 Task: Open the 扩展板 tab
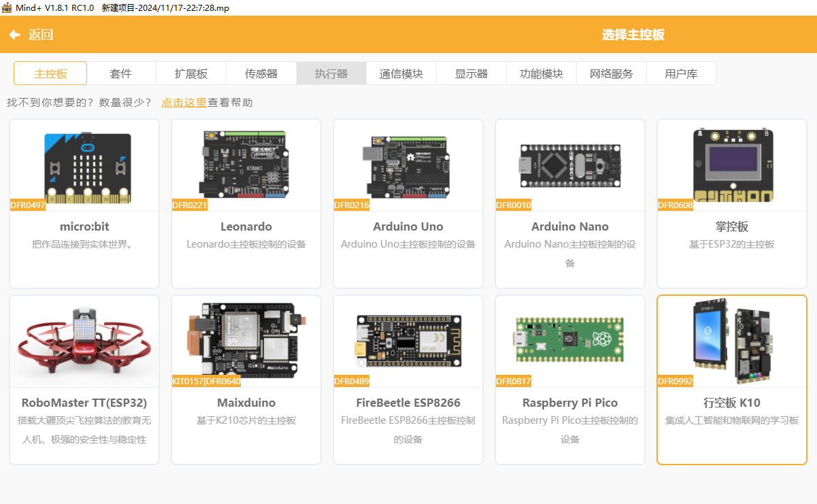[x=191, y=73]
